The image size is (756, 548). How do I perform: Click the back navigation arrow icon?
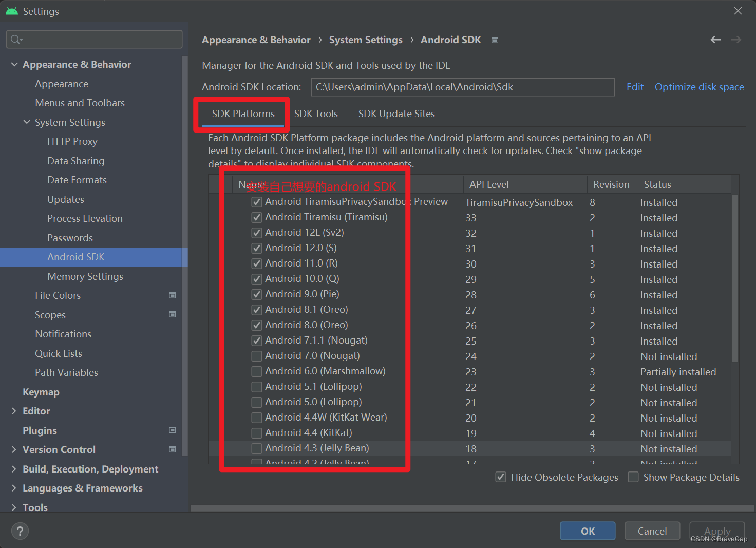point(715,40)
